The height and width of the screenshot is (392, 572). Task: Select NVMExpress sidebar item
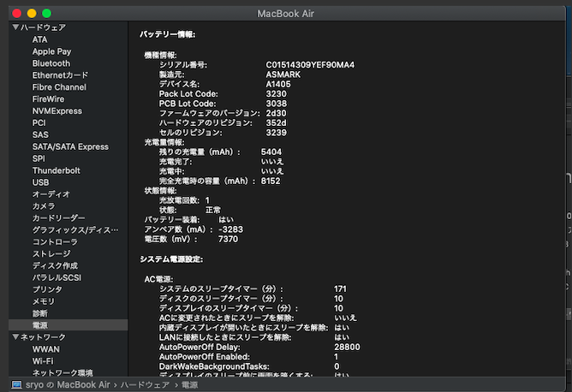click(x=57, y=111)
